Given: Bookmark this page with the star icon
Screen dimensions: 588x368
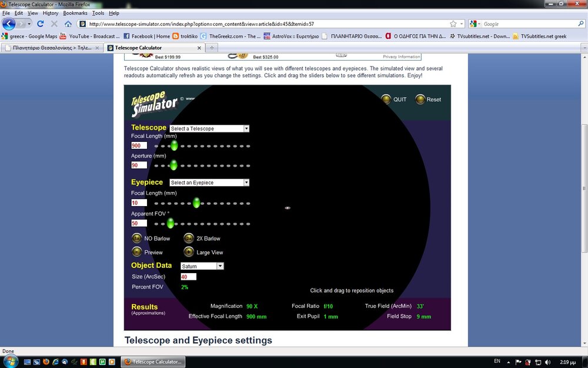Looking at the screenshot, I should [453, 24].
